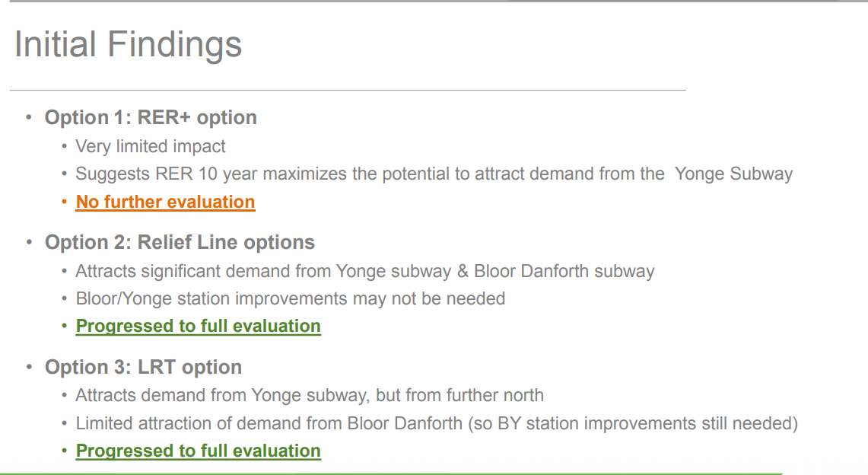Click the "Very limited impact" bullet text

151,146
